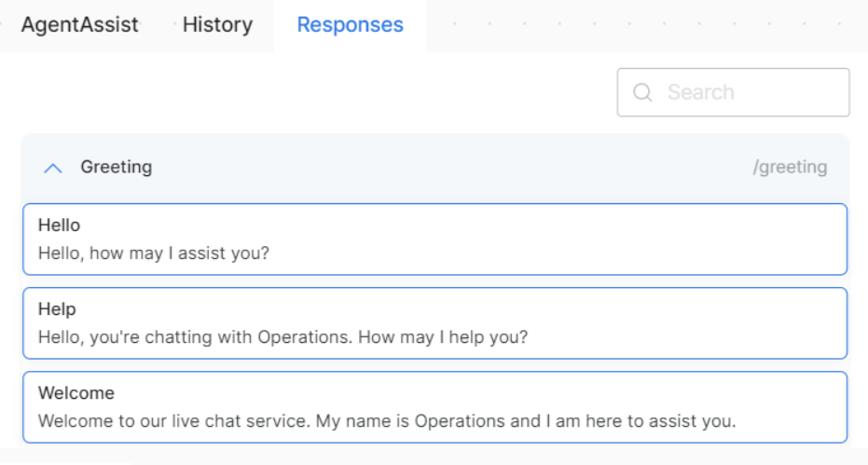Click the Search placeholder text

700,92
